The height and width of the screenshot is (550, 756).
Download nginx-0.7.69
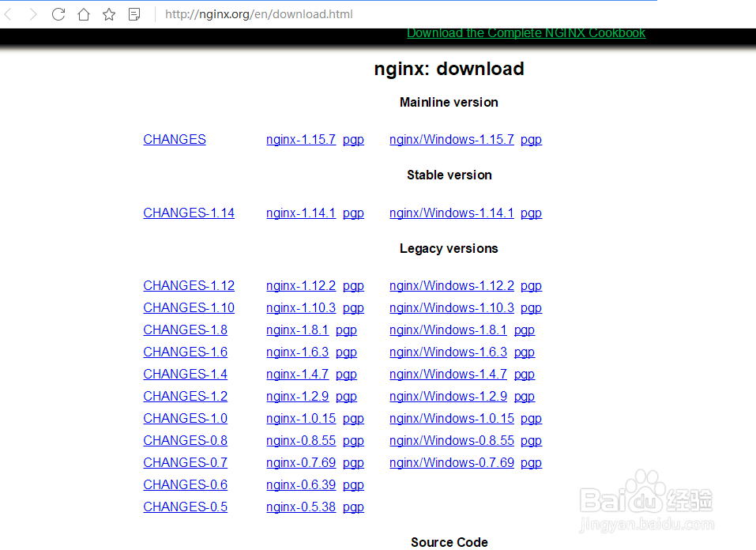[301, 463]
